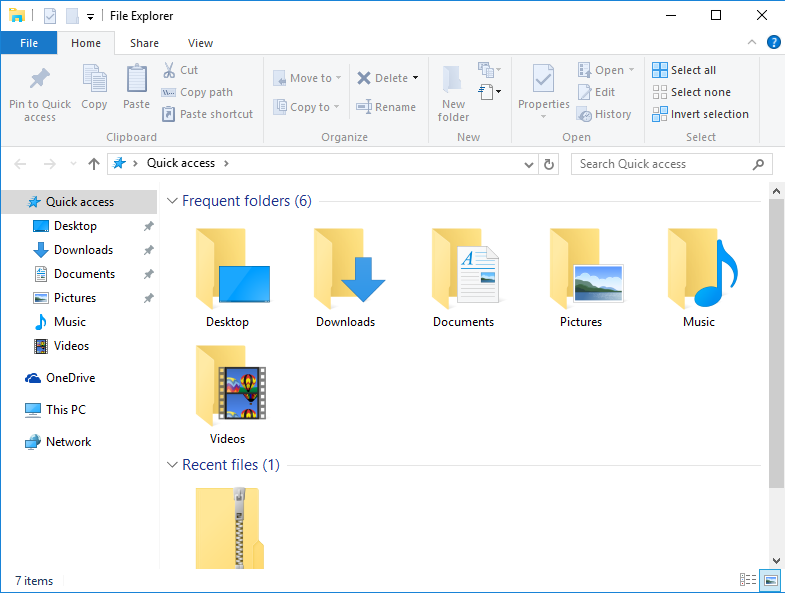Viewport: 785px width, 593px height.
Task: Click the Back navigation arrow
Action: pyautogui.click(x=20, y=164)
